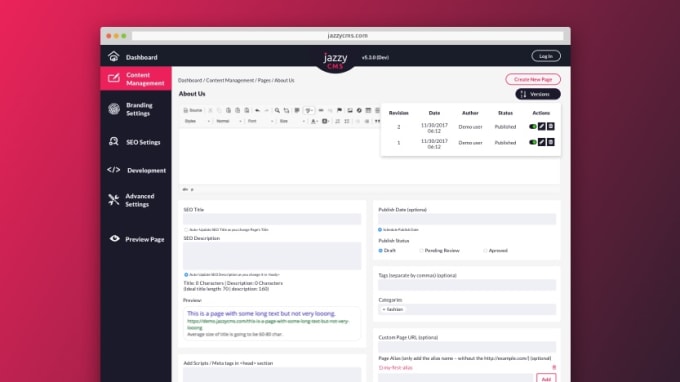Select the Approved publish status
The width and height of the screenshot is (680, 382).
pyautogui.click(x=485, y=251)
